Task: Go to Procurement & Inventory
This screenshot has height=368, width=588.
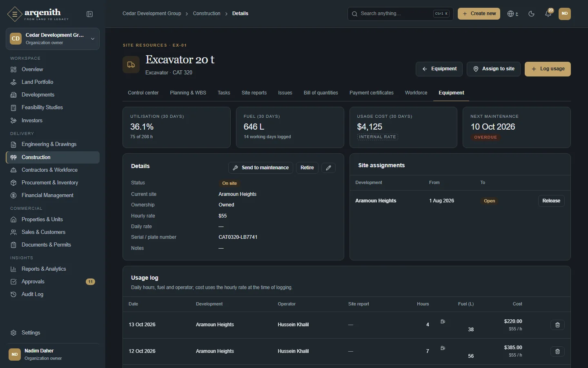Action: coord(53,183)
